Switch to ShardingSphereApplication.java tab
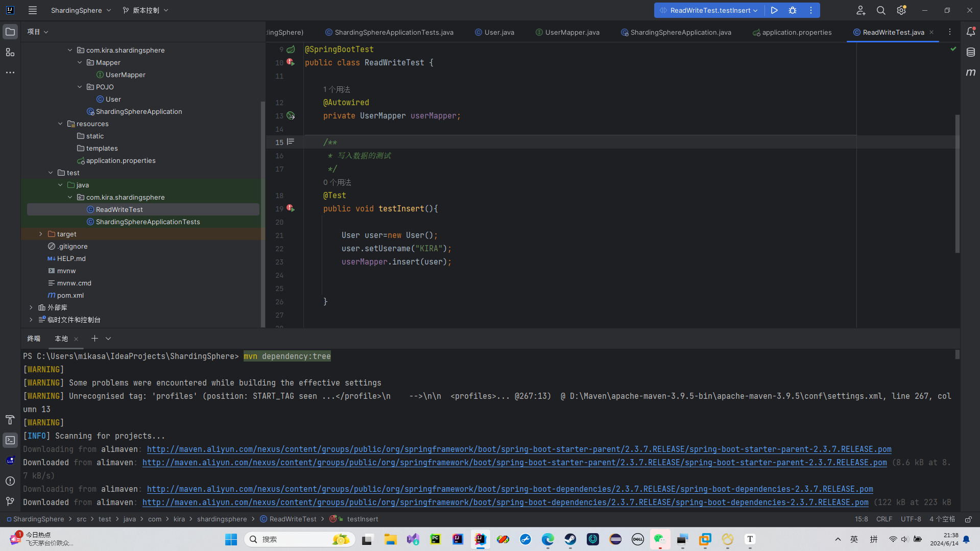 tap(676, 32)
